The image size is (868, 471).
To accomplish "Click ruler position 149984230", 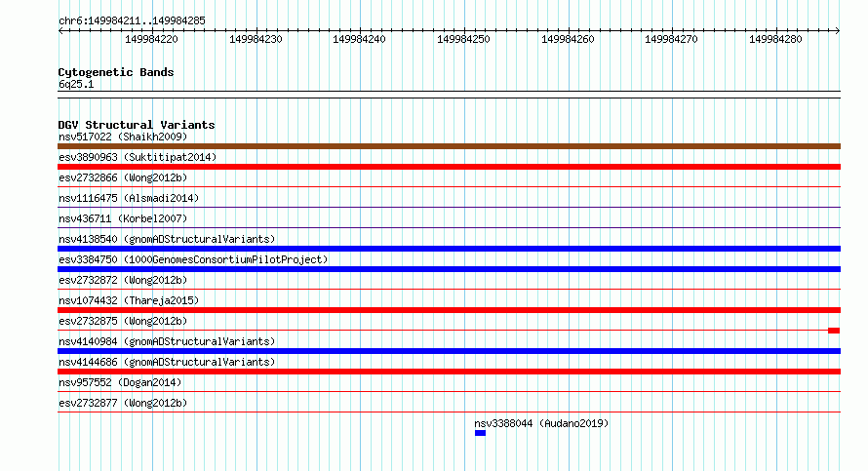I will [x=256, y=39].
